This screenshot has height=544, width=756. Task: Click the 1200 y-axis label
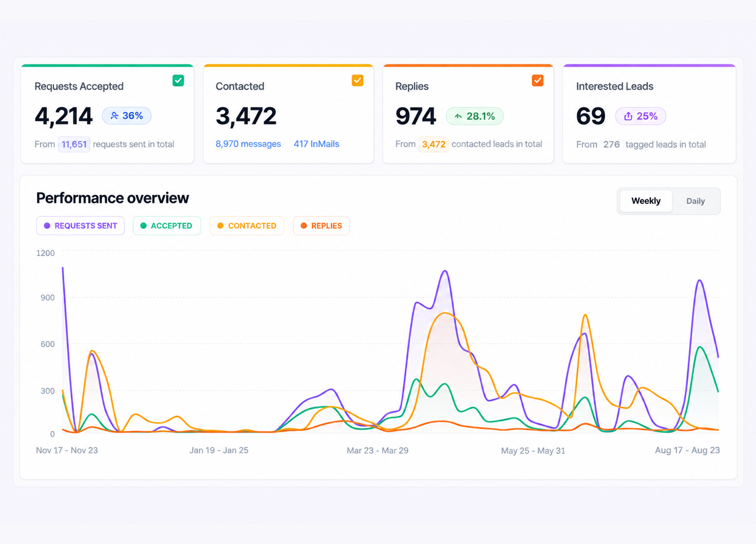pyautogui.click(x=45, y=253)
